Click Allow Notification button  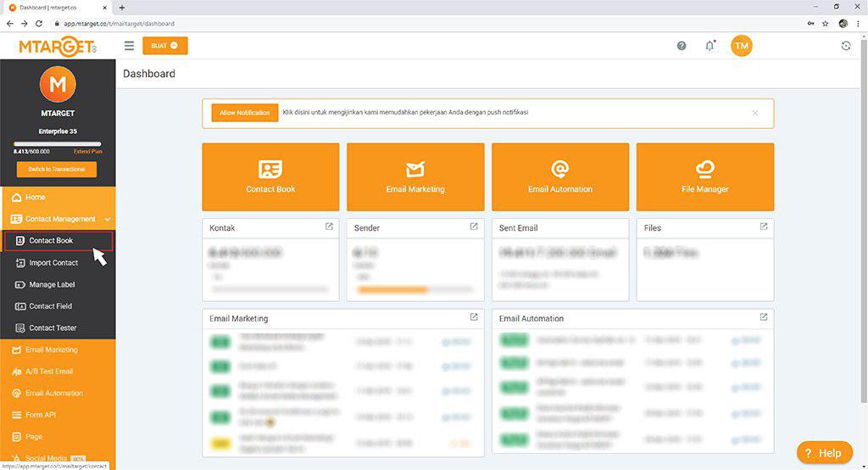(x=245, y=113)
